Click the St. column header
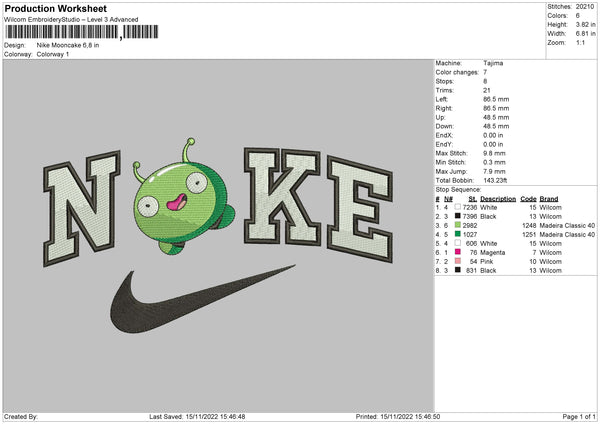Image resolution: width=600 pixels, height=424 pixels. (473, 199)
